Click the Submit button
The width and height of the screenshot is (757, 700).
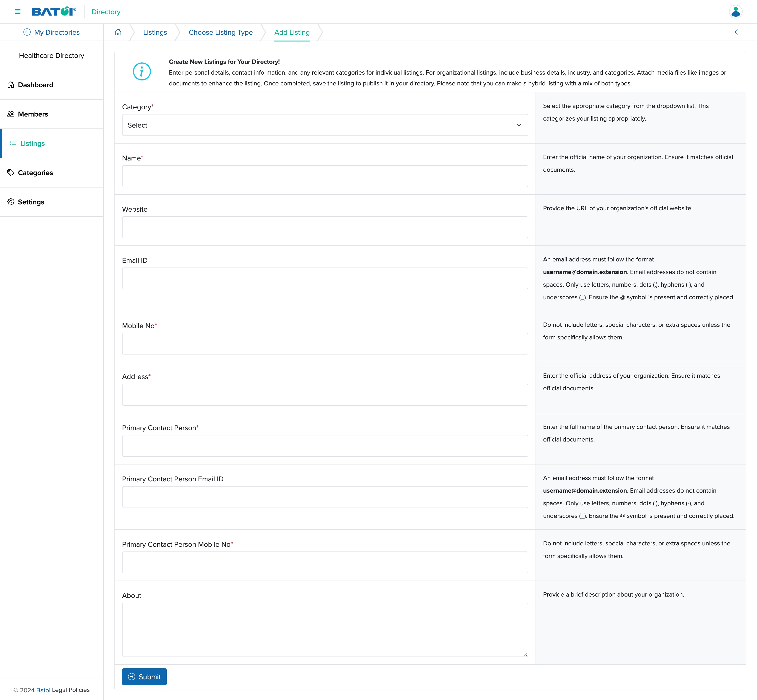pos(144,677)
